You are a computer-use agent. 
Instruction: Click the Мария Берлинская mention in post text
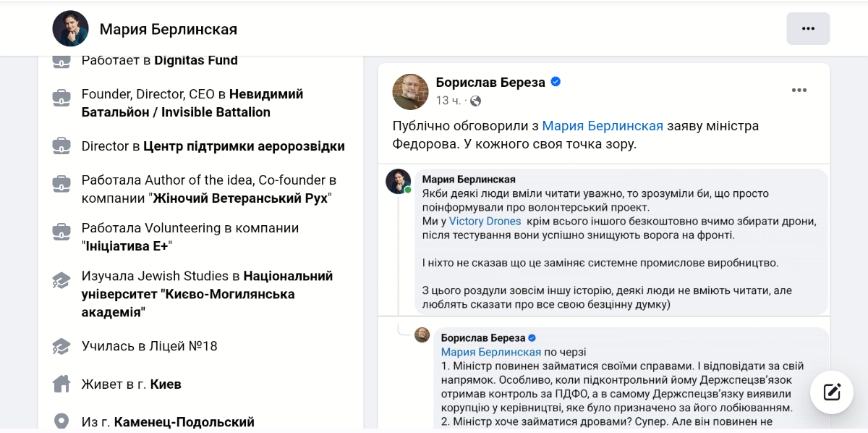(603, 126)
